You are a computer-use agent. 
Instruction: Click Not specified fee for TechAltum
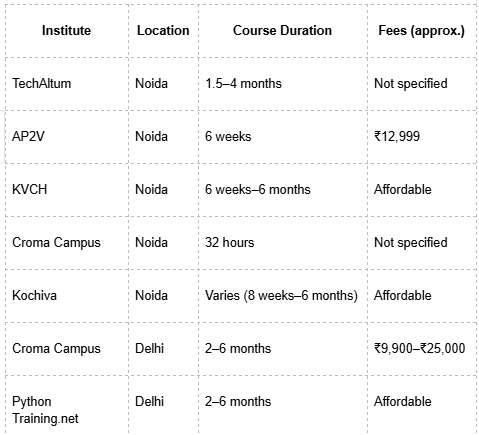point(422,84)
